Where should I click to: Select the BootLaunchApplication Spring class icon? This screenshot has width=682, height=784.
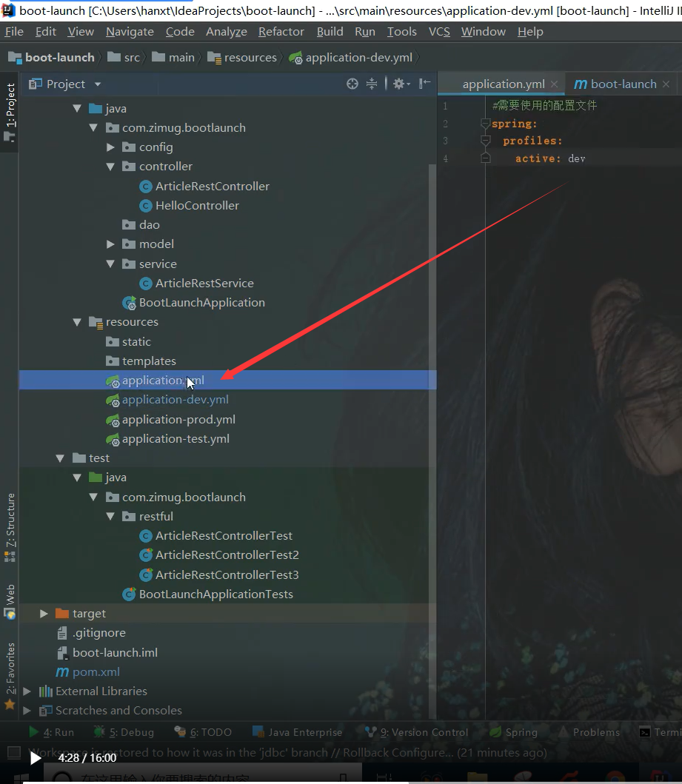(x=129, y=303)
